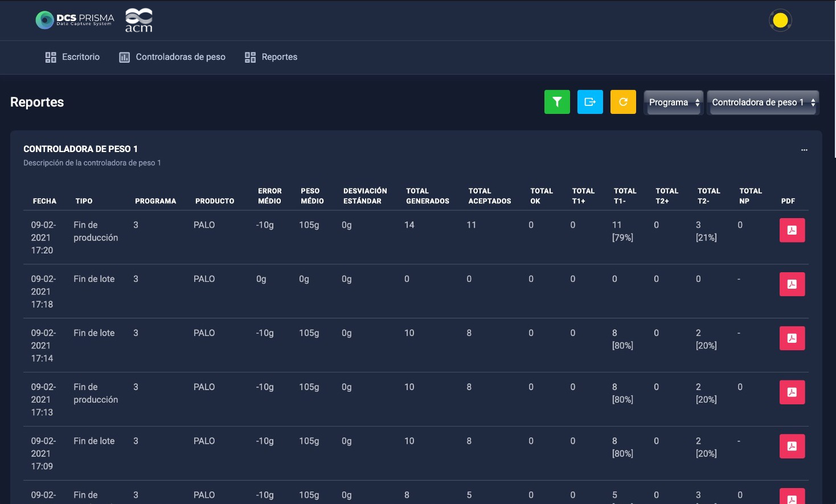Click the 3 [21%] T2- value
Viewport: 836px width, 504px height.
click(x=706, y=231)
